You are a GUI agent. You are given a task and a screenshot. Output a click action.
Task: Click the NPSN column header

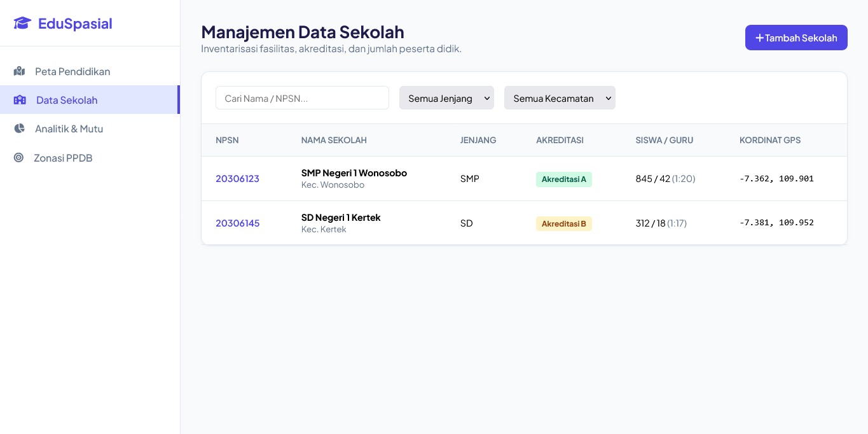point(227,140)
